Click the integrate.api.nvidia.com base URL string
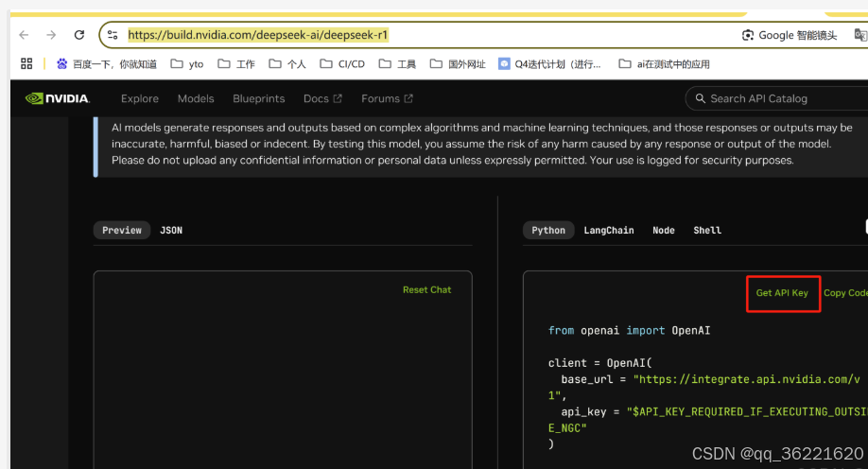Viewport: 868px width, 469px height. (x=704, y=387)
